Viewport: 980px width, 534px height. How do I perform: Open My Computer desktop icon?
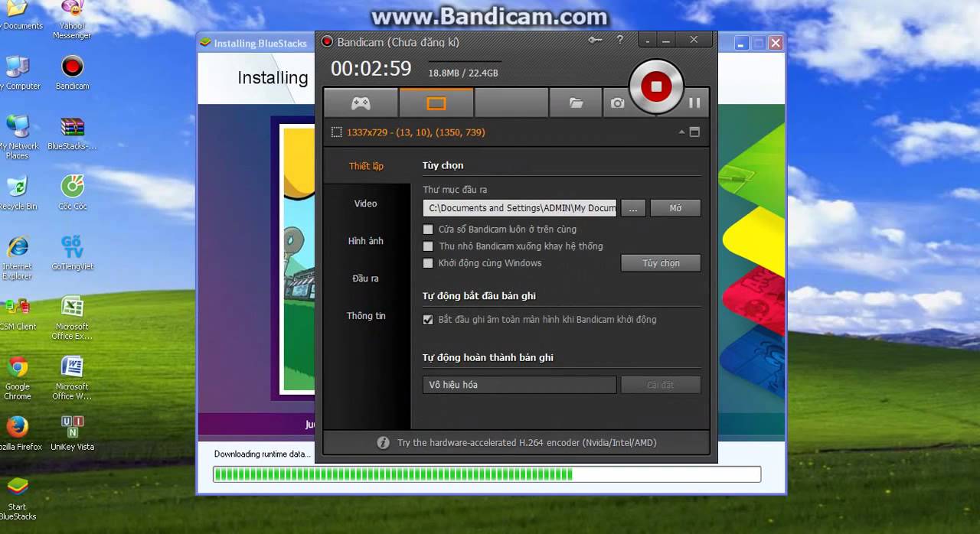[x=18, y=73]
